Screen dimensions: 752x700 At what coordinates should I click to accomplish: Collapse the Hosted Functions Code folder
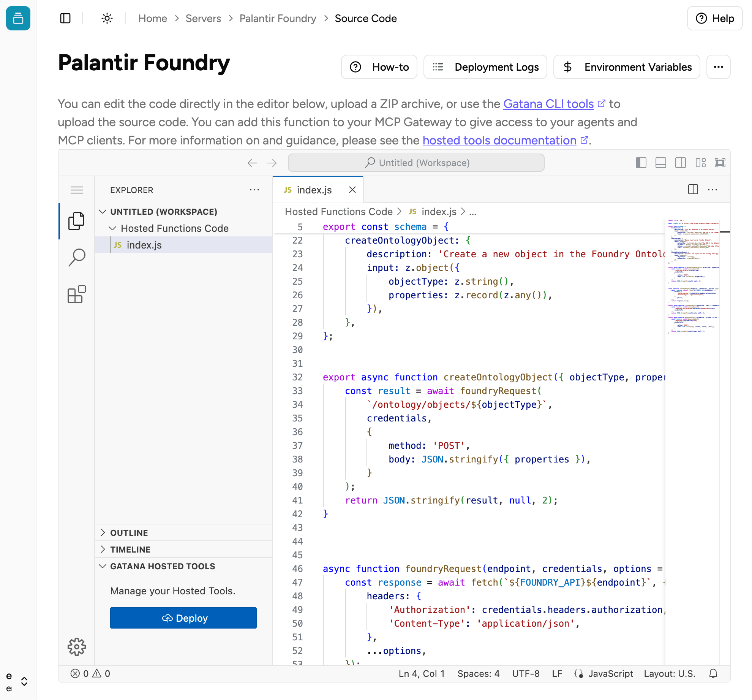[x=174, y=228]
